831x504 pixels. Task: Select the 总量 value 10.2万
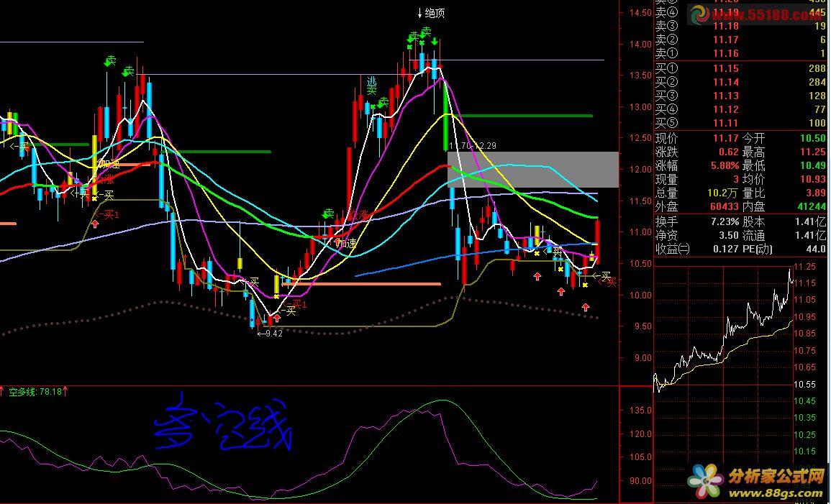pyautogui.click(x=724, y=194)
